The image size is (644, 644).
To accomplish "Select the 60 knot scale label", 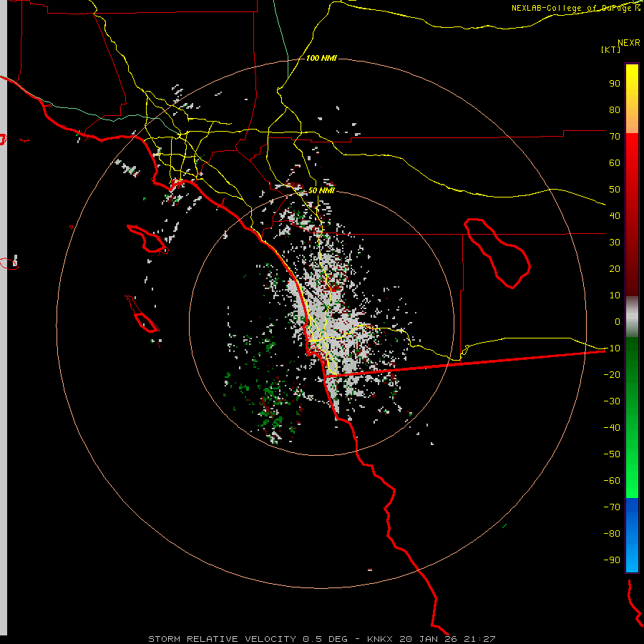I will point(615,163).
